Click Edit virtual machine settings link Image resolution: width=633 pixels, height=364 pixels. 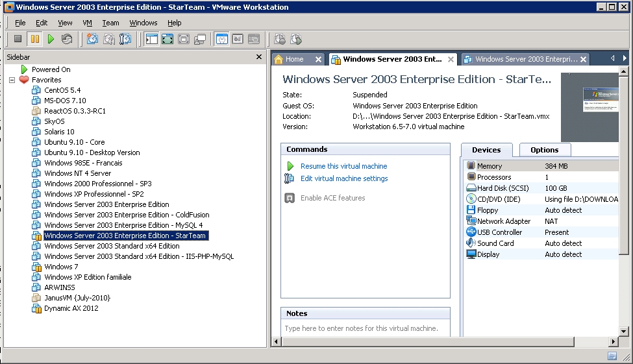[344, 178]
